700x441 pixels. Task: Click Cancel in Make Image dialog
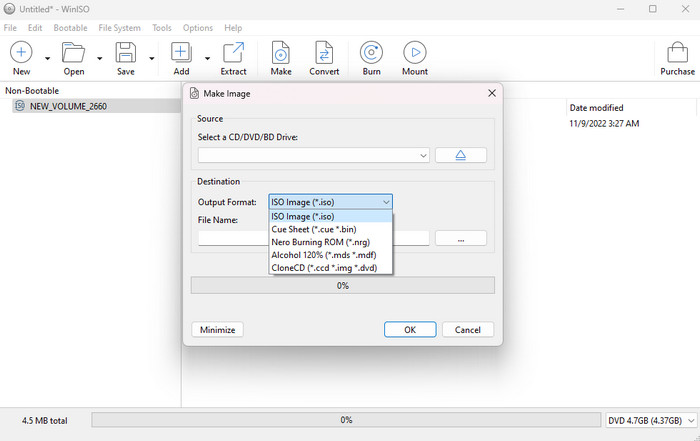[468, 329]
